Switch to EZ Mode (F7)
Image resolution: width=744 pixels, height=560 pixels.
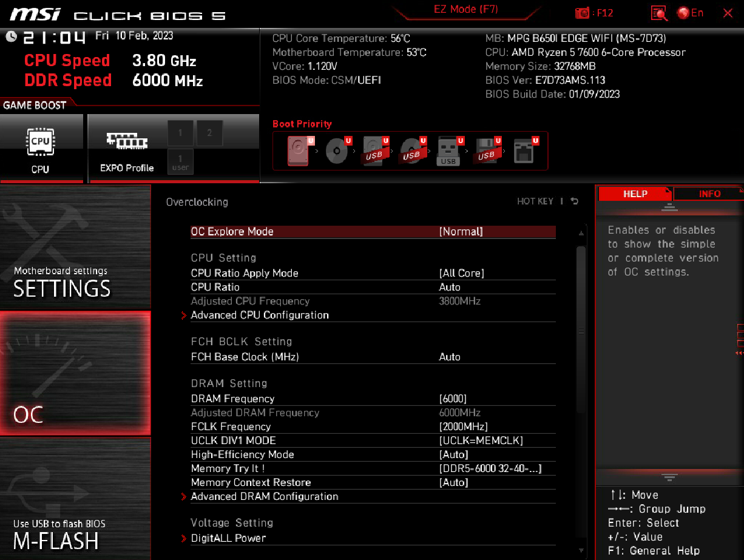465,10
